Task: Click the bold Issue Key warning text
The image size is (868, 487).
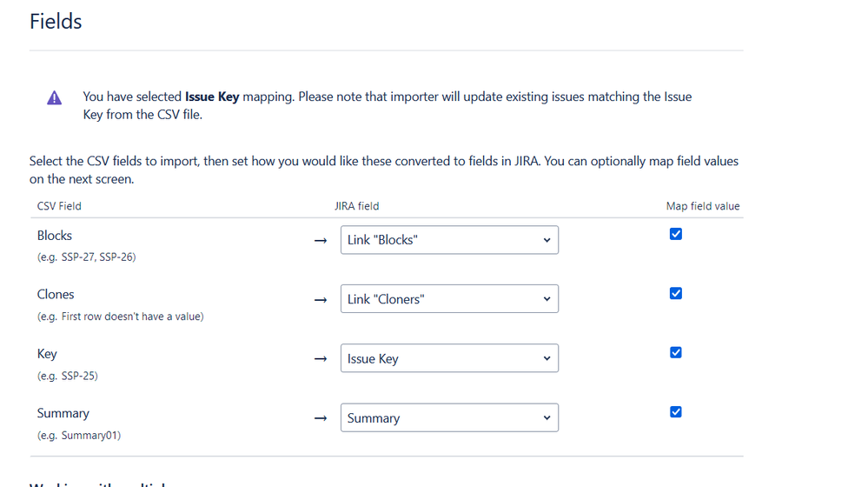Action: tap(212, 97)
